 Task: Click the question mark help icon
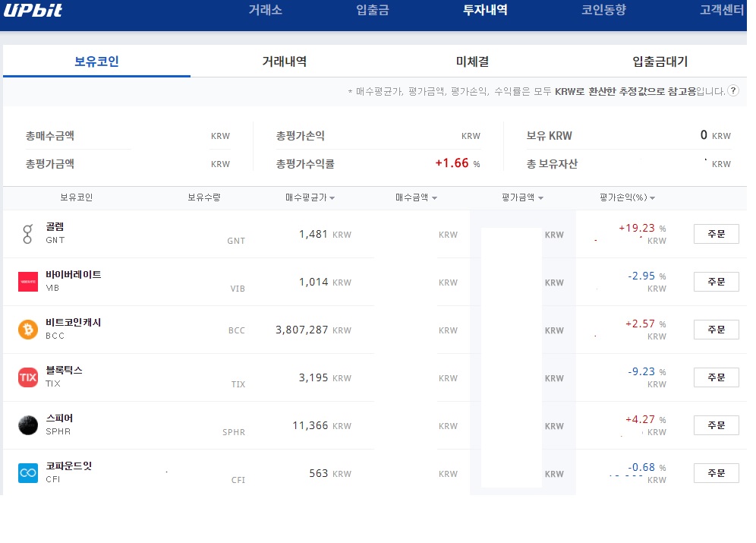(x=733, y=91)
